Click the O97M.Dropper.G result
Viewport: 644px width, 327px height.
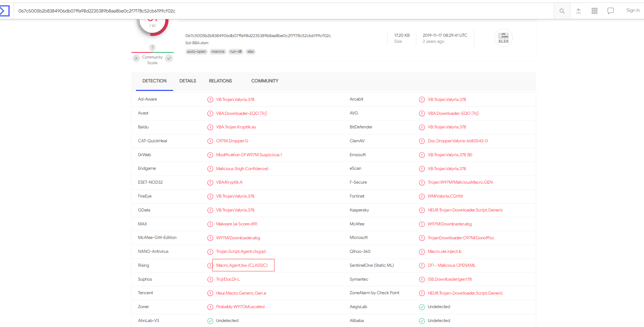pos(232,141)
